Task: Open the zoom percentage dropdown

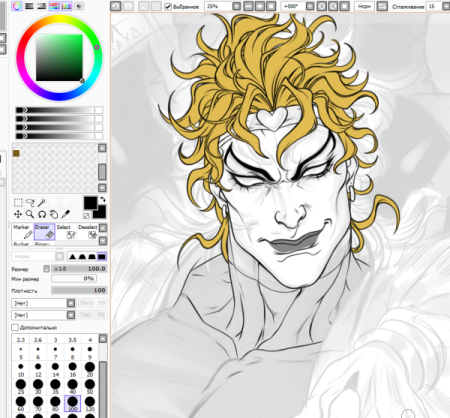Action: pyautogui.click(x=236, y=6)
